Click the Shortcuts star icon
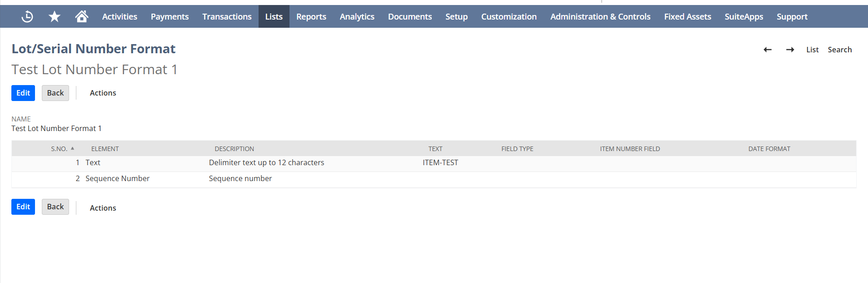The width and height of the screenshot is (868, 283). click(55, 17)
